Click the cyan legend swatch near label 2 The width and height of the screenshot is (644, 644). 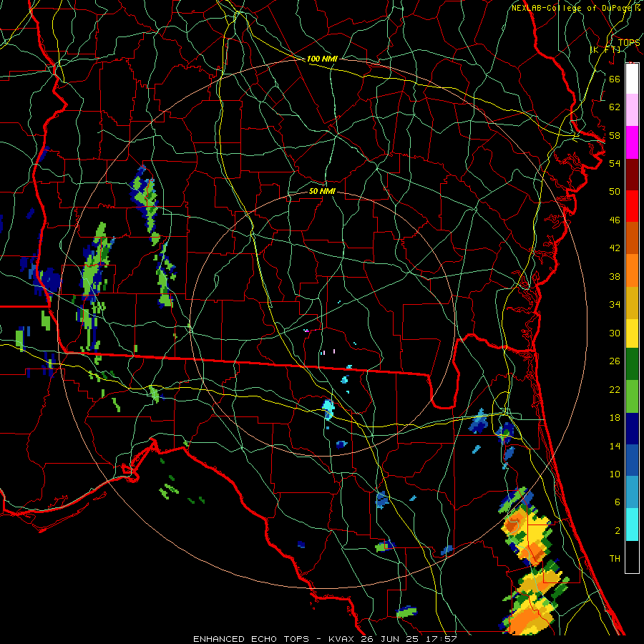tap(632, 525)
